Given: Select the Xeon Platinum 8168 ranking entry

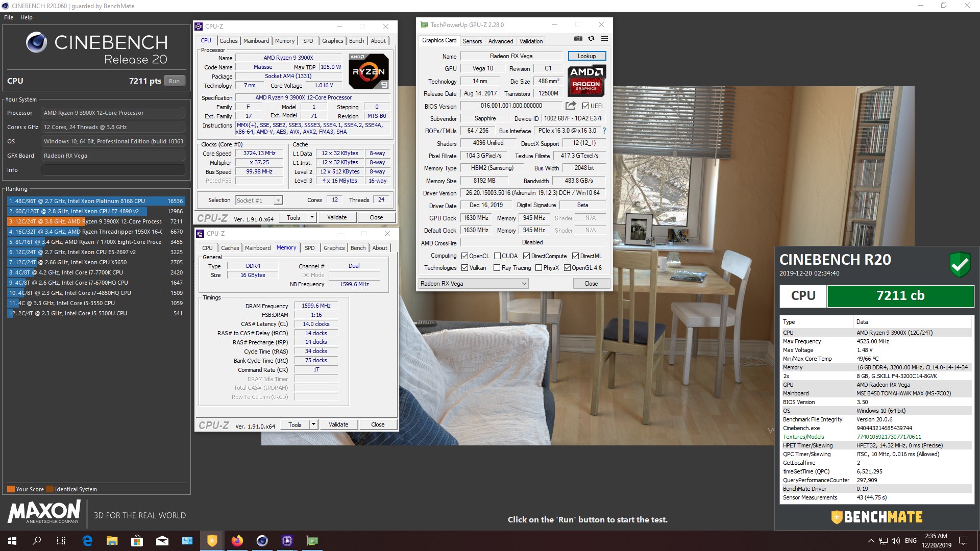Looking at the screenshot, I should 96,201.
